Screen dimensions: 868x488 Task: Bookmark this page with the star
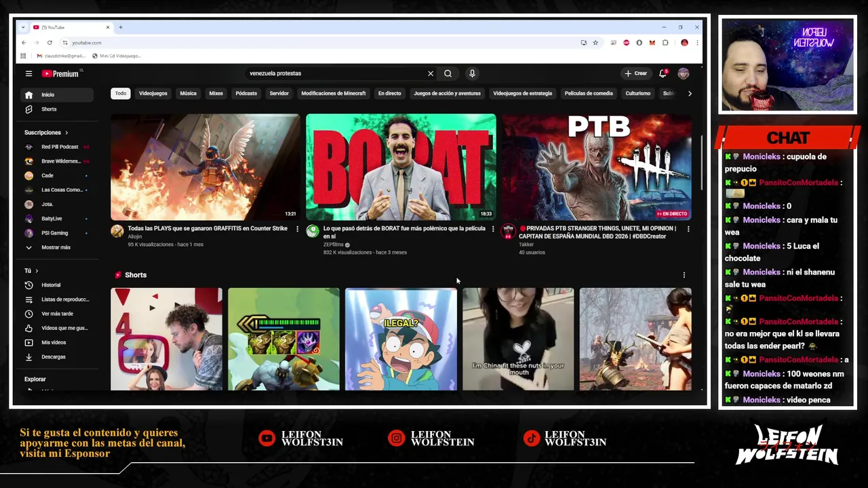point(595,43)
